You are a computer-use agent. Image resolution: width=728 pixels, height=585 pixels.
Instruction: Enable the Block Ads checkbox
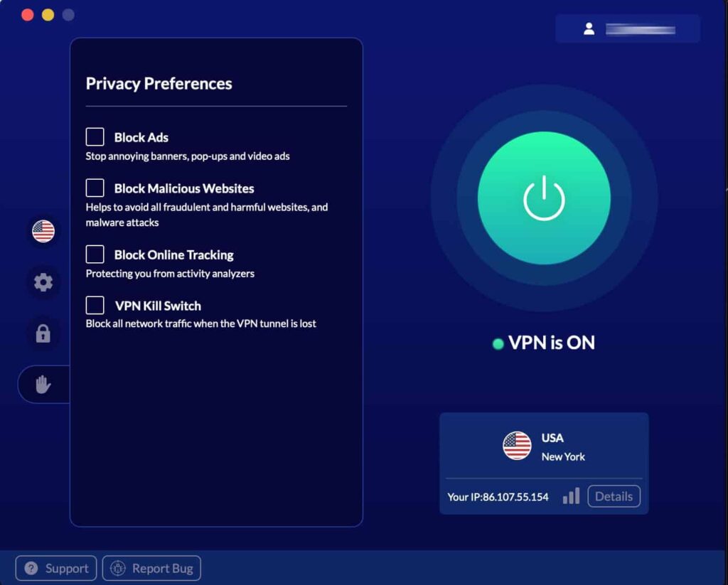click(95, 137)
